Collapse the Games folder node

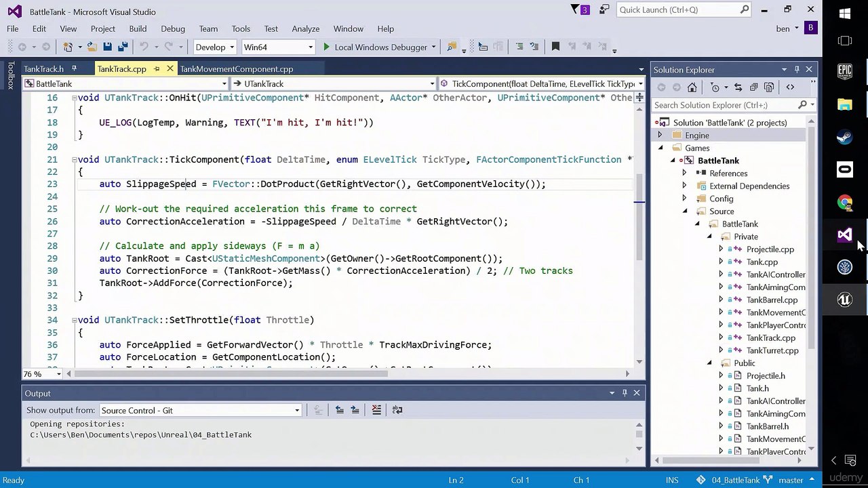tap(660, 148)
